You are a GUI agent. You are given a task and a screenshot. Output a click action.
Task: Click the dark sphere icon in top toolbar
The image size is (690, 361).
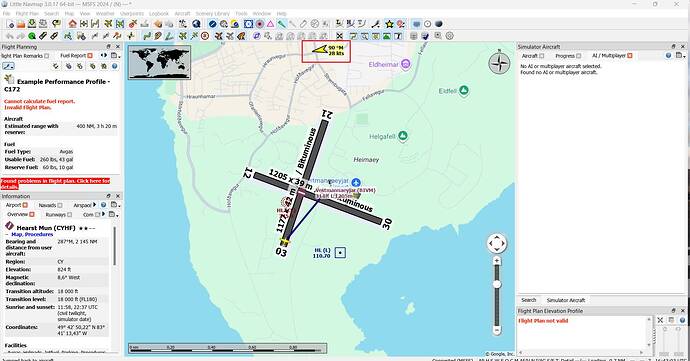point(439,24)
